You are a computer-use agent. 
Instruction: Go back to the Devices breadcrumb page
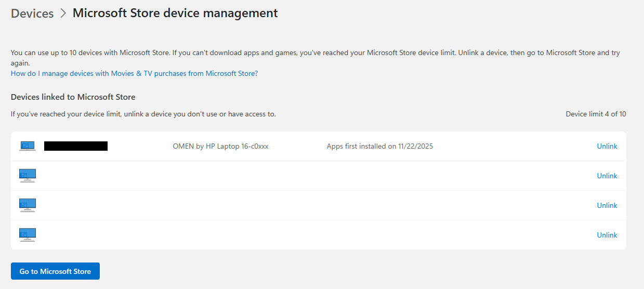(x=32, y=14)
